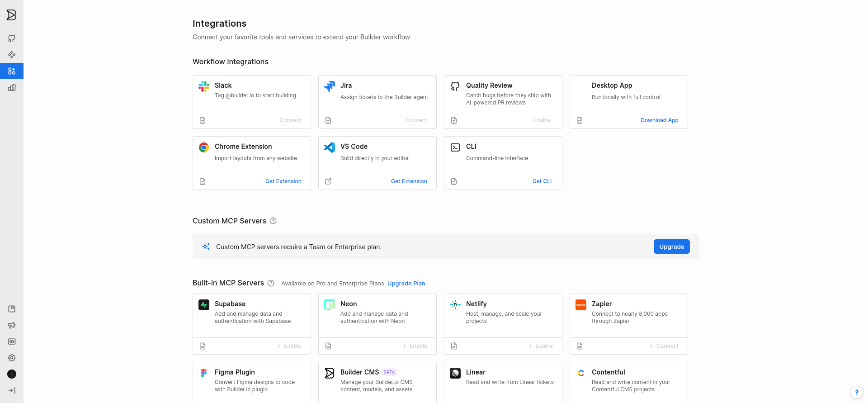Click help icon next to Built-in MCP Servers

(271, 283)
